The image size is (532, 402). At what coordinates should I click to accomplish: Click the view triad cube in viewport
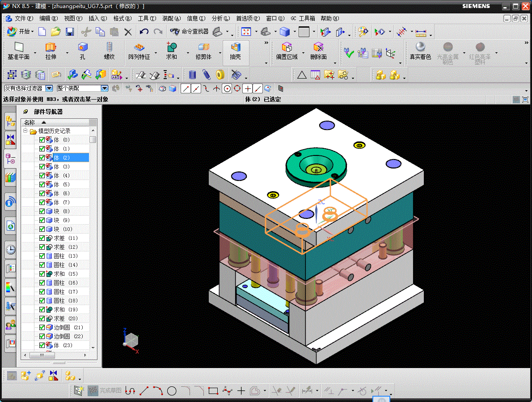pyautogui.click(x=131, y=340)
